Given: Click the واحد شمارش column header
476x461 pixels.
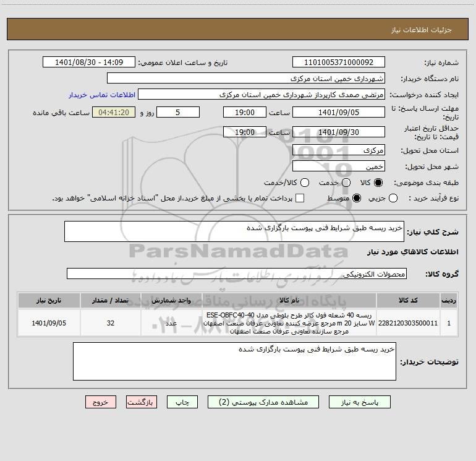Looking at the screenshot, I should [171, 300].
